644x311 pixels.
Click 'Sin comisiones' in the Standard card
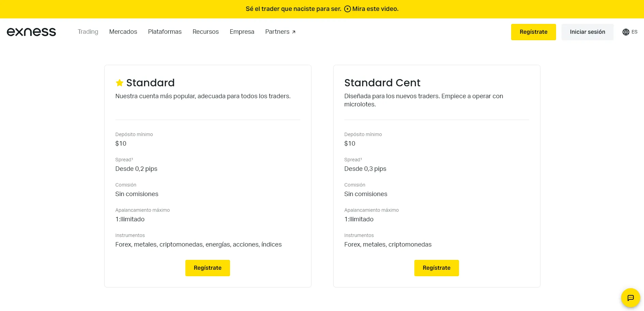[137, 194]
